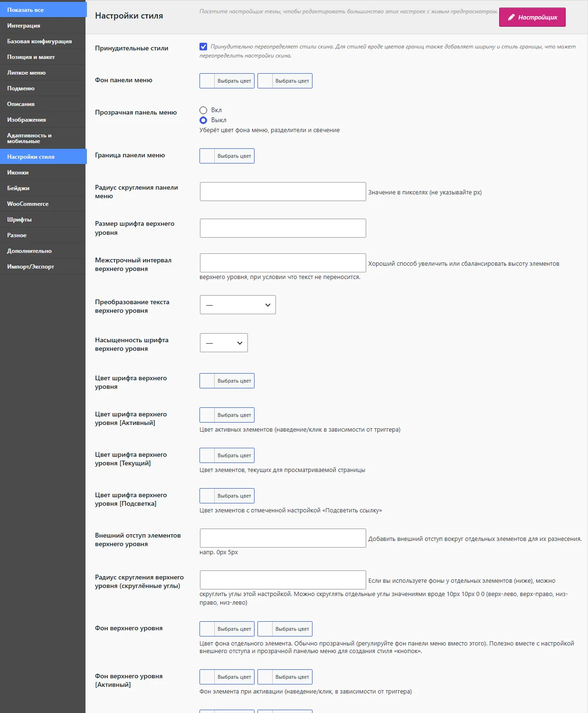This screenshot has height=713, width=588.
Task: Switch to the Интеграция tab
Action: [43, 26]
